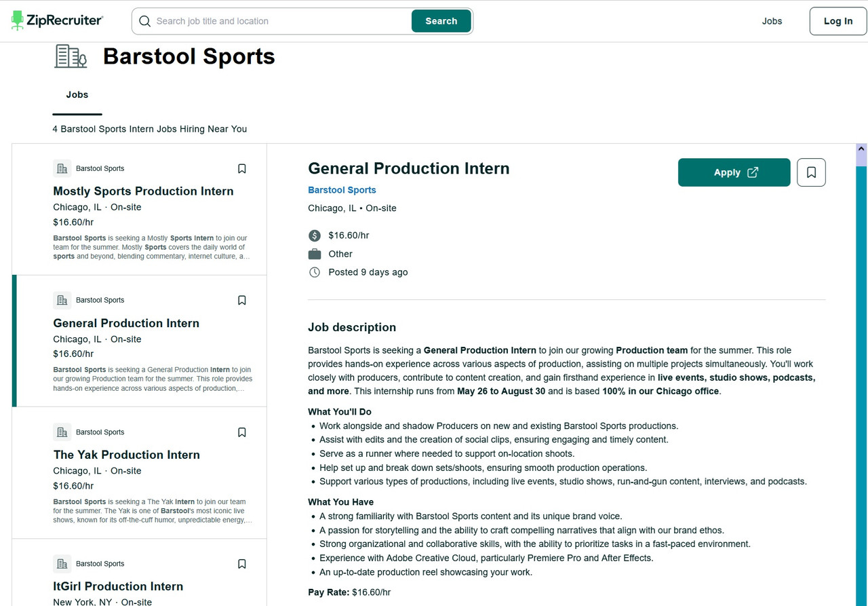Focus the job title and location search field

tap(281, 21)
